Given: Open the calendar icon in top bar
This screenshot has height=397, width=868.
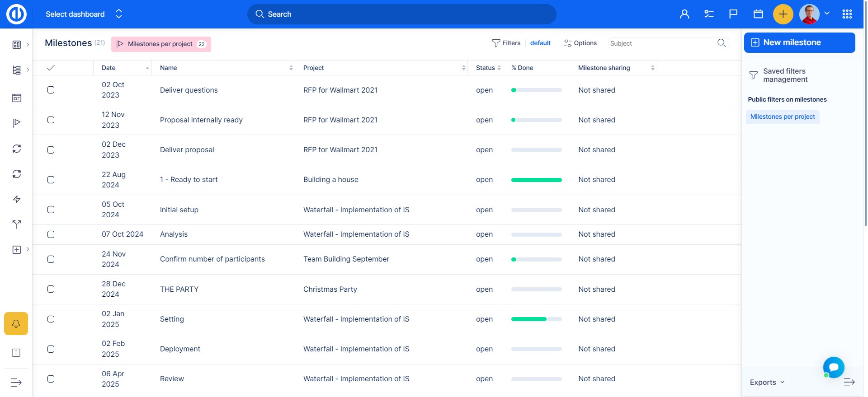Looking at the screenshot, I should 758,14.
